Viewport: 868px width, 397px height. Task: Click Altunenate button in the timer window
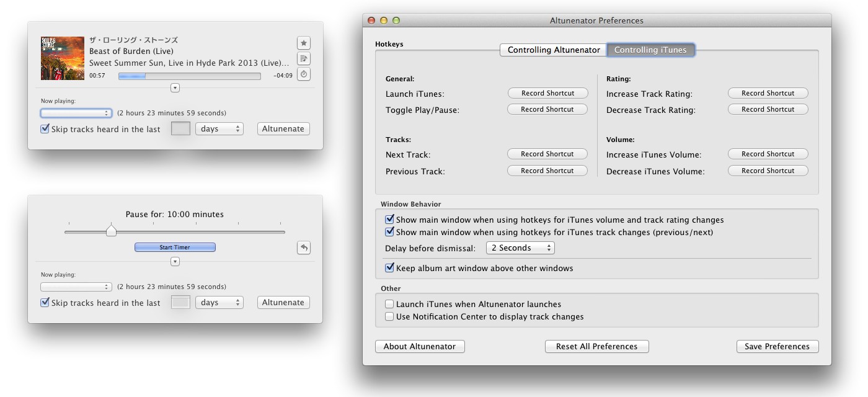tap(283, 303)
